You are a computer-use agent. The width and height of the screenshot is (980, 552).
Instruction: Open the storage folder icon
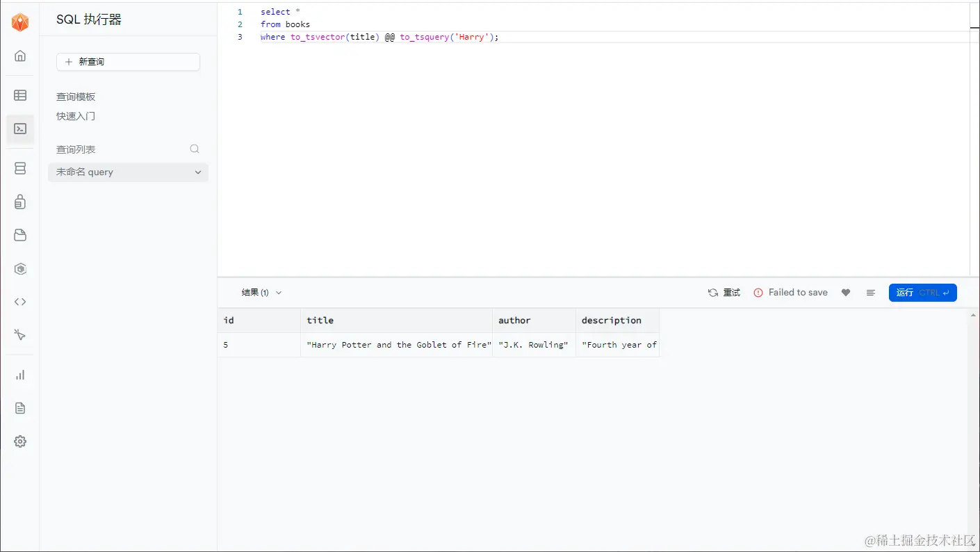[x=20, y=235]
